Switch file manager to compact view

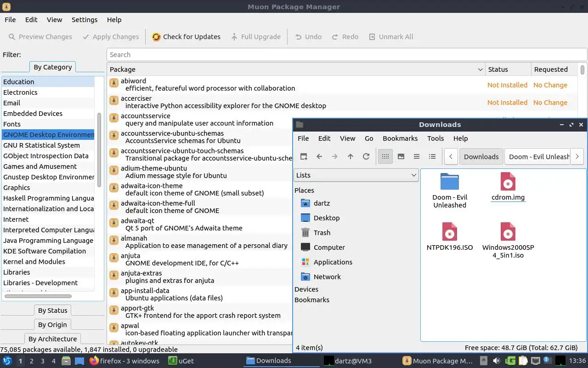pyautogui.click(x=417, y=156)
